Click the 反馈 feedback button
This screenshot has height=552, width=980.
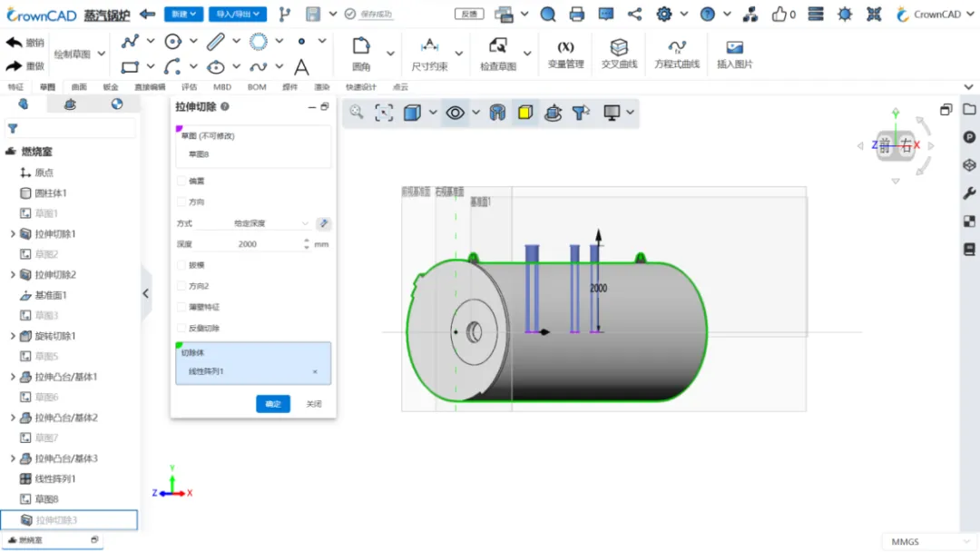pos(469,14)
